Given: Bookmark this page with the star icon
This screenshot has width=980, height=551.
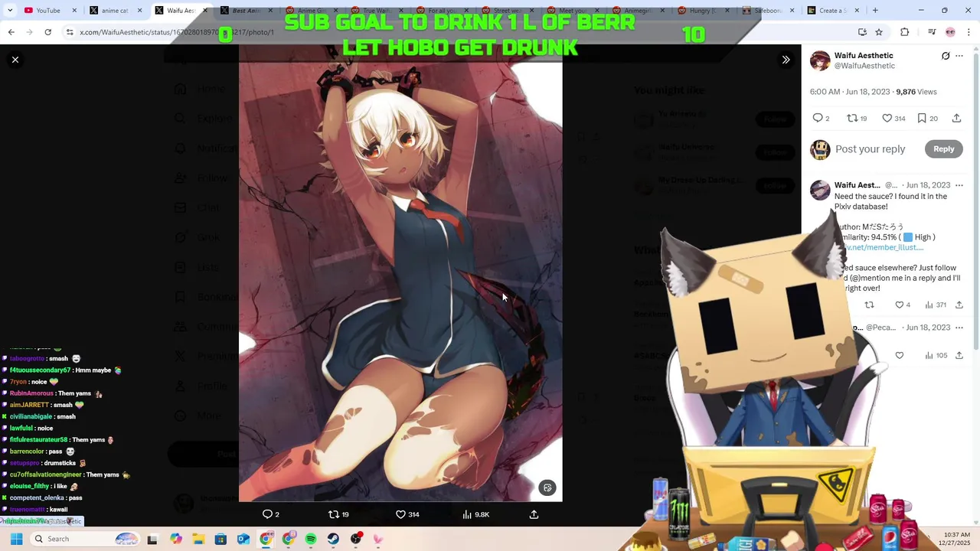Looking at the screenshot, I should [879, 32].
